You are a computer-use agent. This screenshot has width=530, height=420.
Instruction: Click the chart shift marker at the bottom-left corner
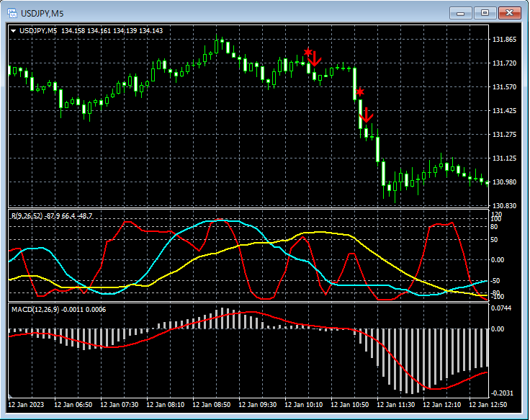pyautogui.click(x=10, y=396)
